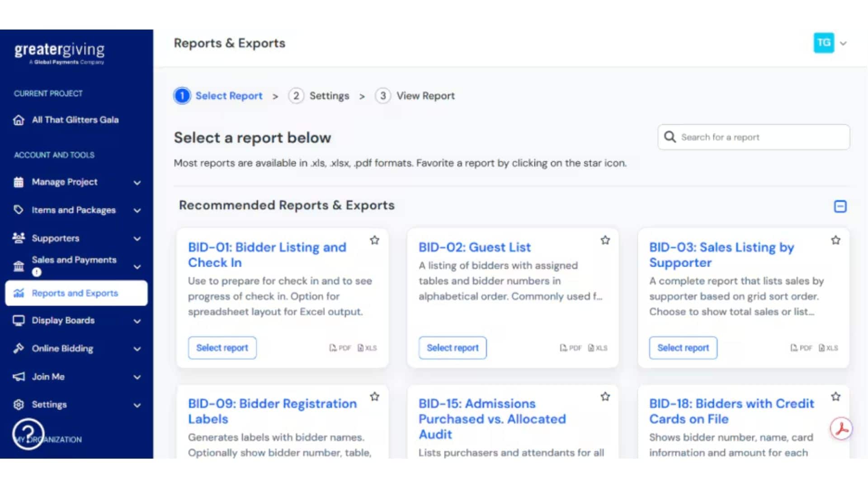Open the All That Glitters Gala home icon
This screenshot has height=488, width=868.
(x=19, y=120)
